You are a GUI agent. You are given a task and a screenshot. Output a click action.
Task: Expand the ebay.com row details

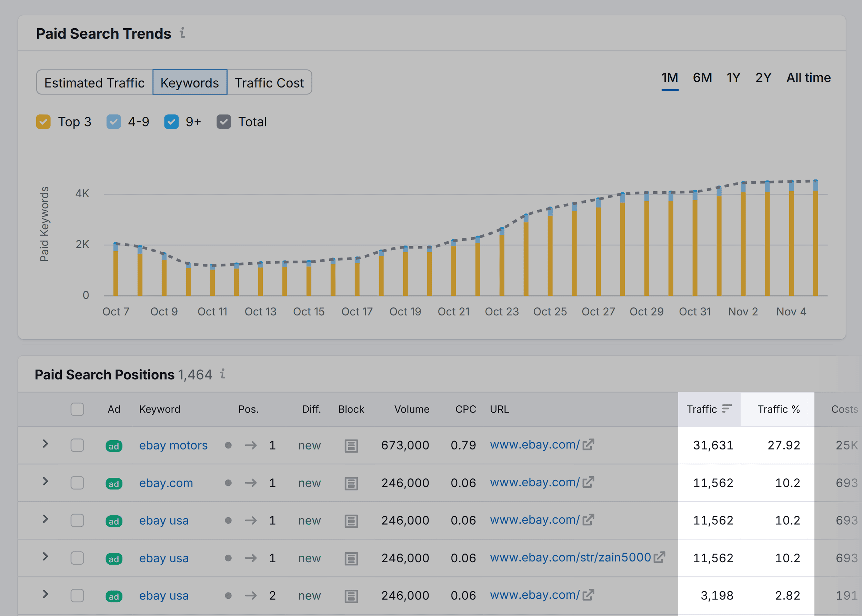[x=45, y=482]
